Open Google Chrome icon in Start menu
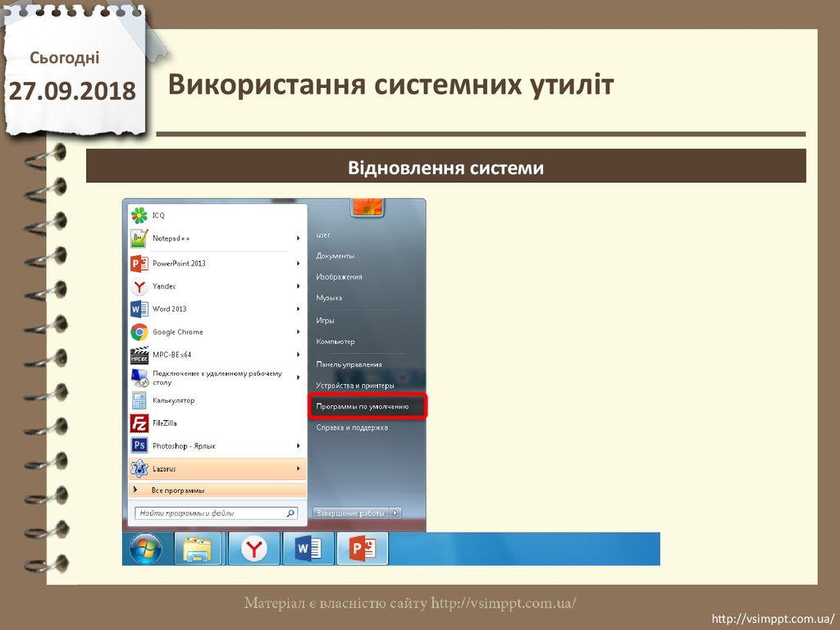The image size is (840, 630). coord(139,332)
